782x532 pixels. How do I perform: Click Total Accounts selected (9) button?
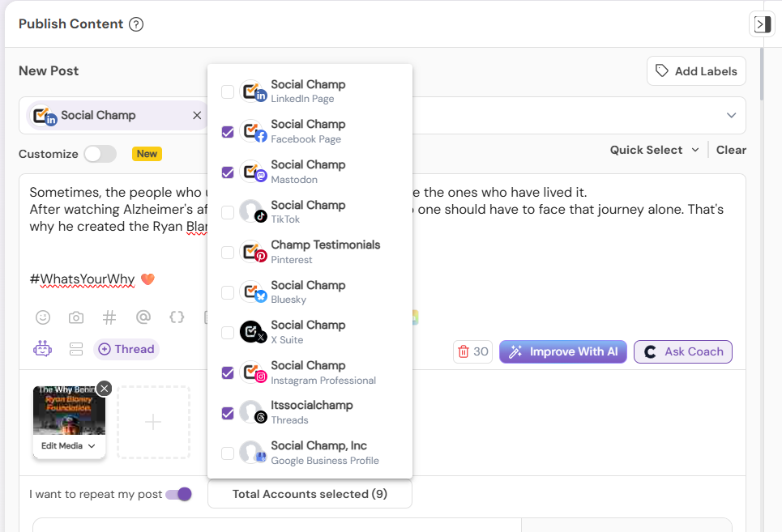[310, 494]
